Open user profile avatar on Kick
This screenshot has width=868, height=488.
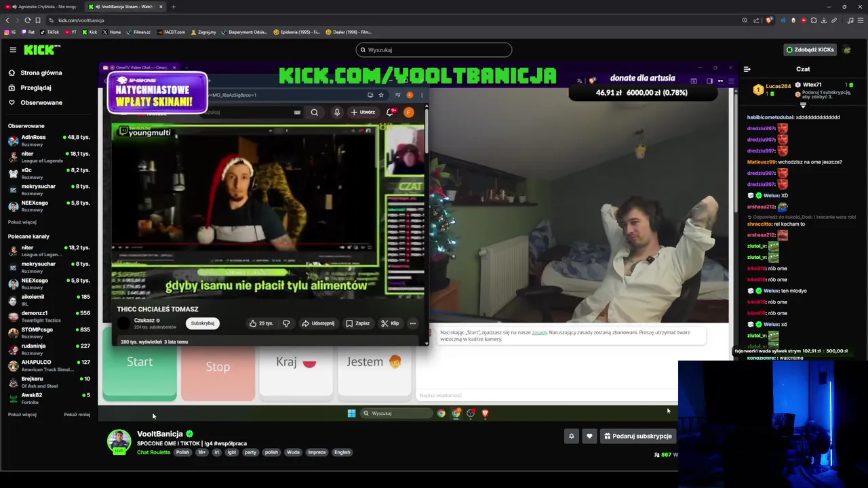pyautogui.click(x=847, y=49)
